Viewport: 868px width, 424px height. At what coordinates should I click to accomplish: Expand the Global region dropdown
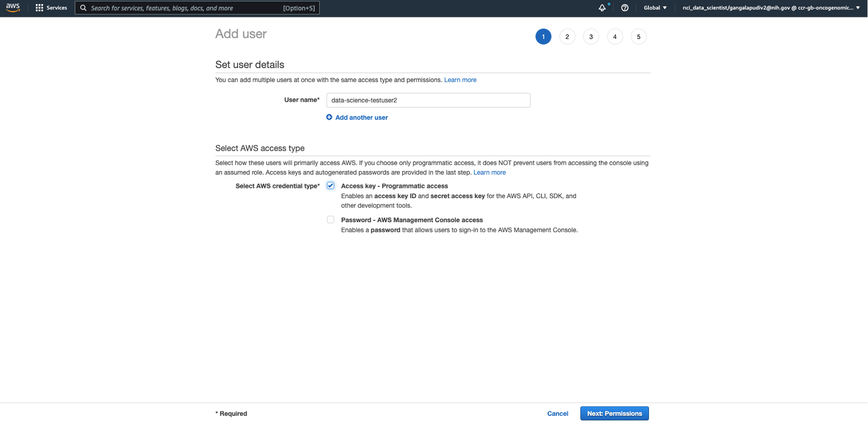point(655,8)
